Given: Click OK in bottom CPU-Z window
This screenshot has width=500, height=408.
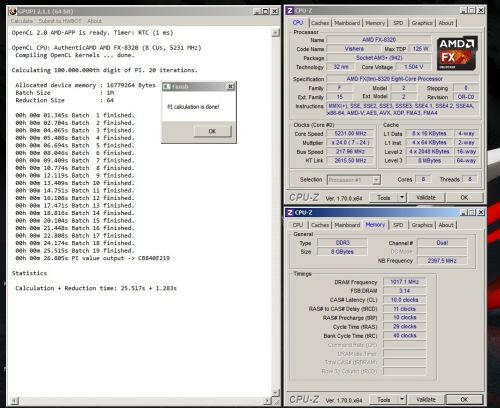Looking at the screenshot, I should coord(464,399).
